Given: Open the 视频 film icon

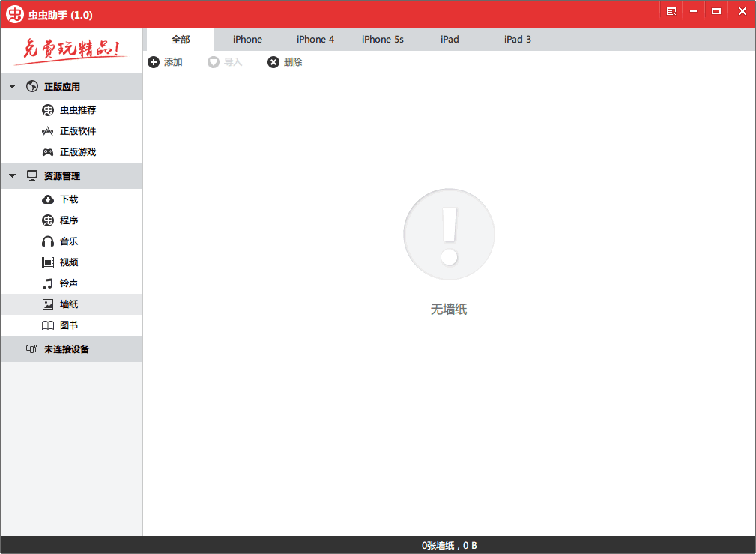Looking at the screenshot, I should (48, 262).
